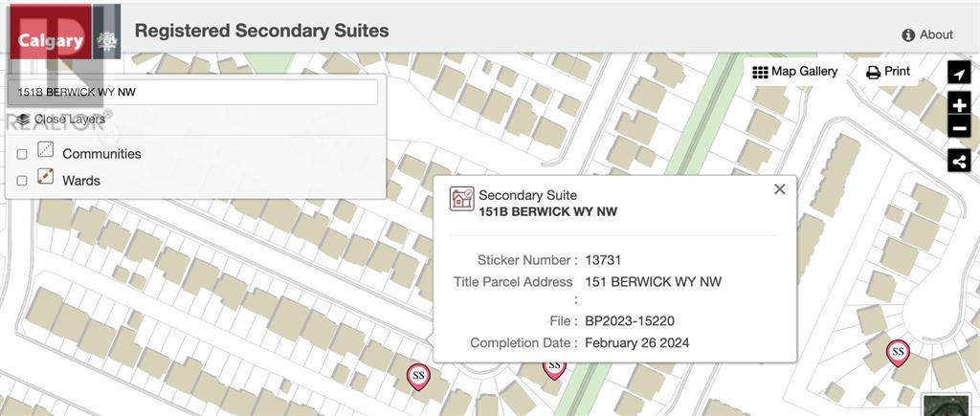The width and height of the screenshot is (980, 416).
Task: Click the locate me arrow button
Action: [959, 74]
